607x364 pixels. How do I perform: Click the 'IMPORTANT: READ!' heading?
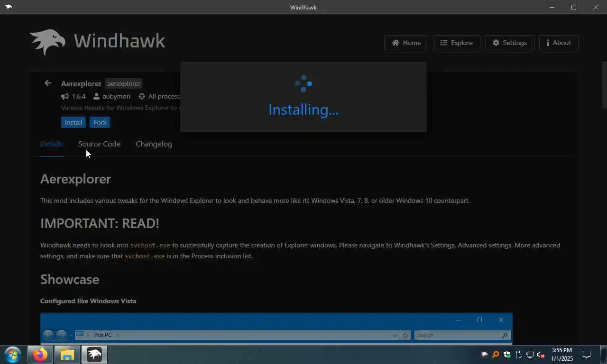100,223
